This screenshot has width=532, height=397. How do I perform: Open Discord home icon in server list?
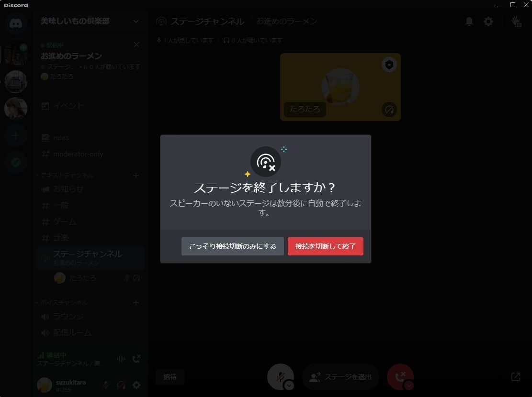pos(16,23)
